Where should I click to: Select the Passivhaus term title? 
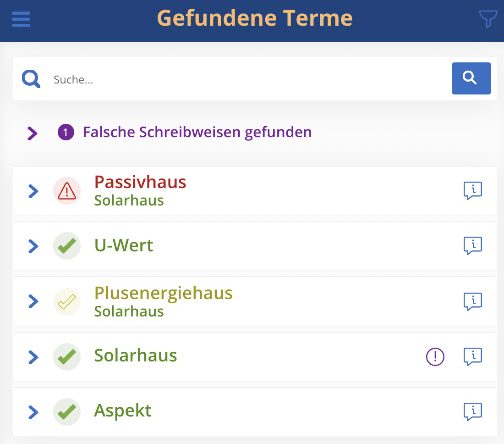pos(140,182)
